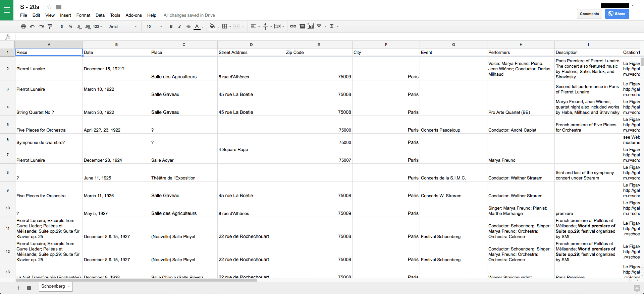Undo the last action
The image size is (644, 294).
(32, 26)
